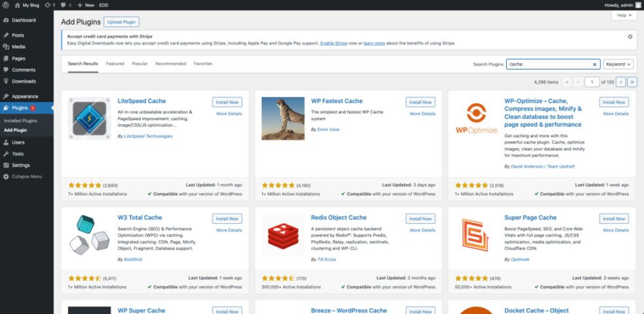Open Appearance in sidebar
Screen dimensions: 644x314
tap(25, 96)
